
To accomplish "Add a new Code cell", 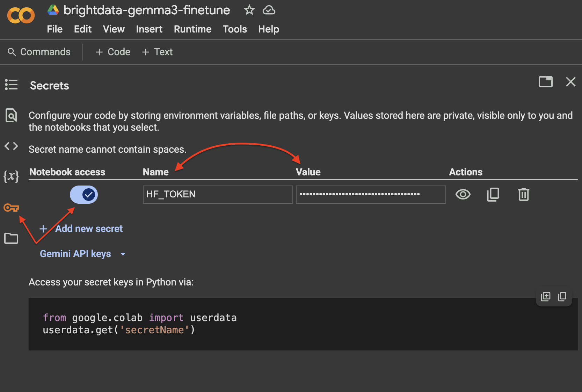I will click(x=113, y=52).
